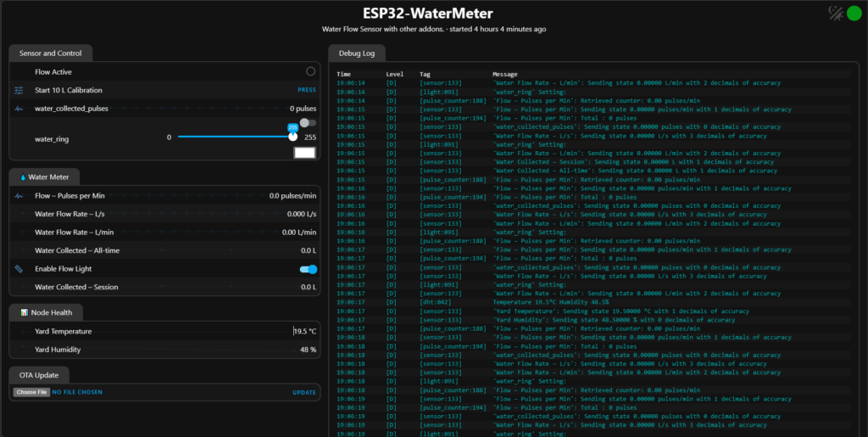Click PRESS to start 10 L calibration
868x437 pixels.
[307, 90]
